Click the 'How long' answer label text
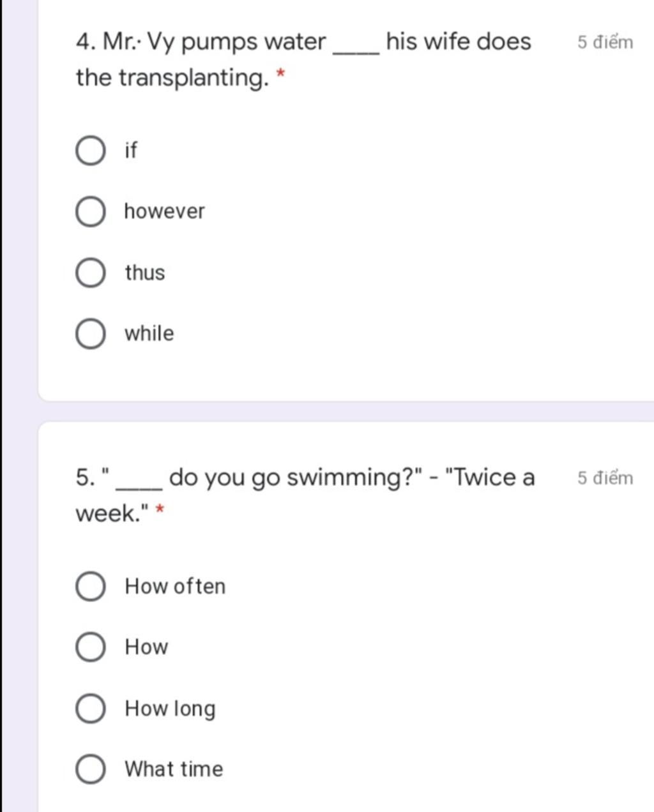This screenshot has width=654, height=812. pyautogui.click(x=171, y=709)
